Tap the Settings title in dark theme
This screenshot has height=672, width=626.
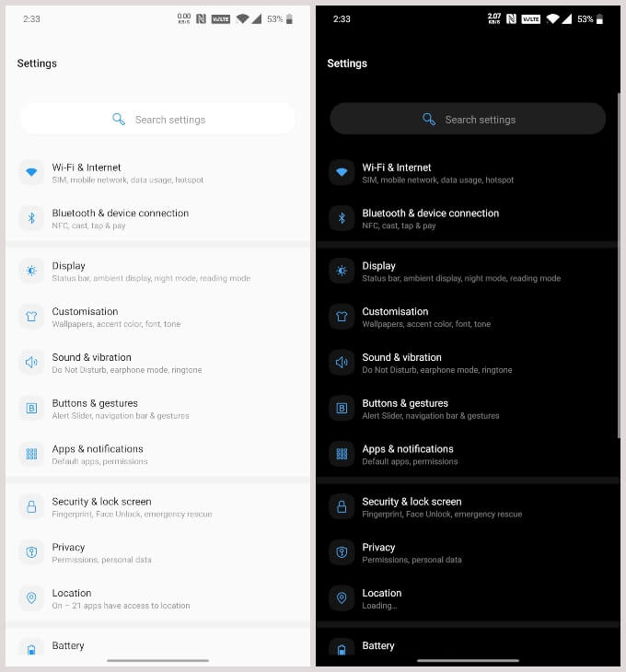347,64
